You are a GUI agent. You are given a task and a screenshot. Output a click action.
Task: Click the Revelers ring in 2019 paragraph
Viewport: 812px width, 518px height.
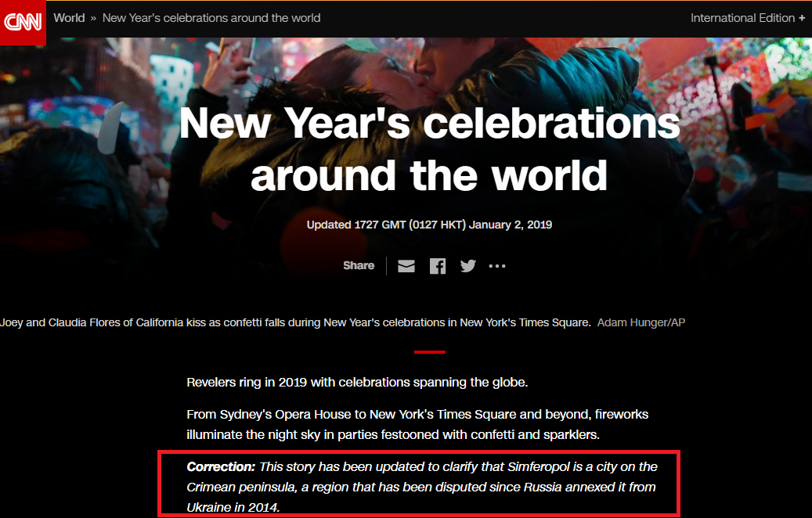click(357, 383)
